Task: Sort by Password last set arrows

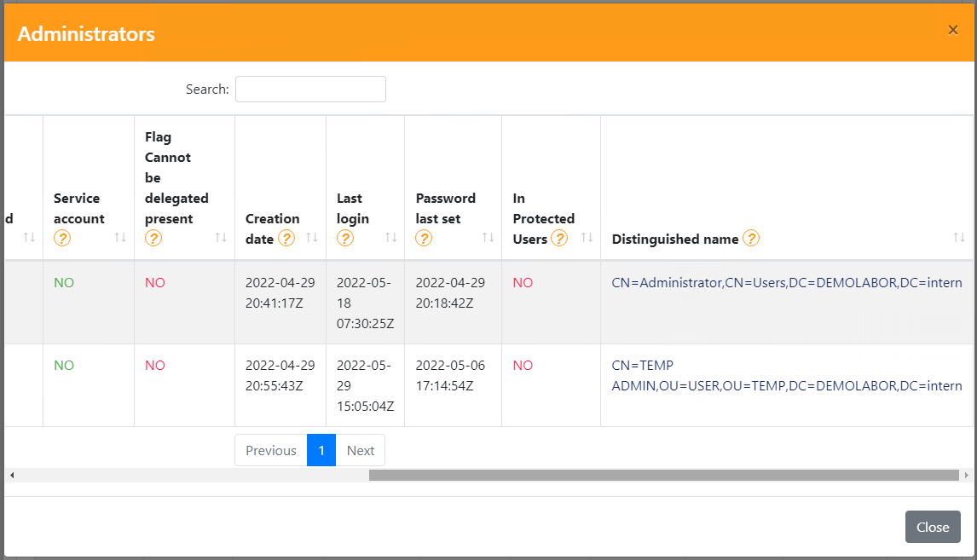Action: coord(488,238)
